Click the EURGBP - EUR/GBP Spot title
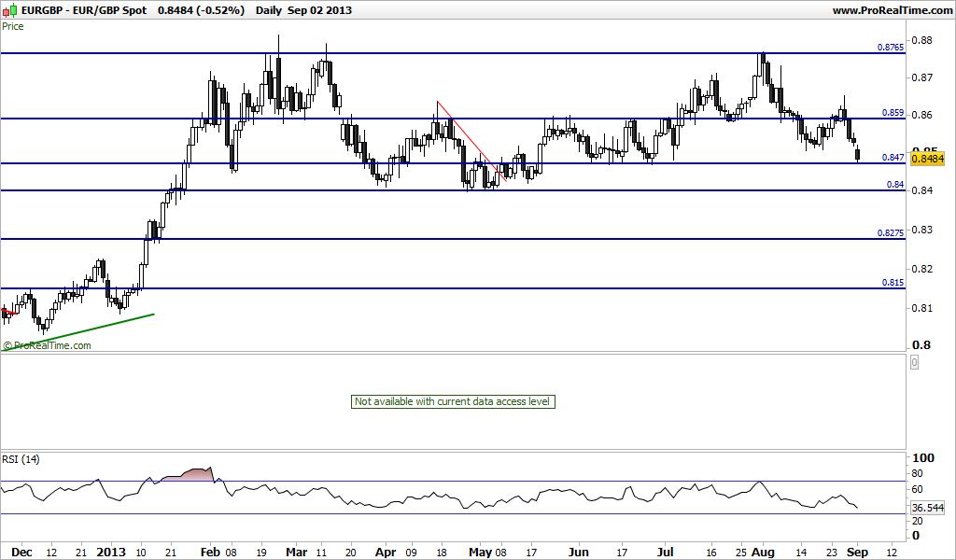The image size is (956, 560). pos(83,10)
